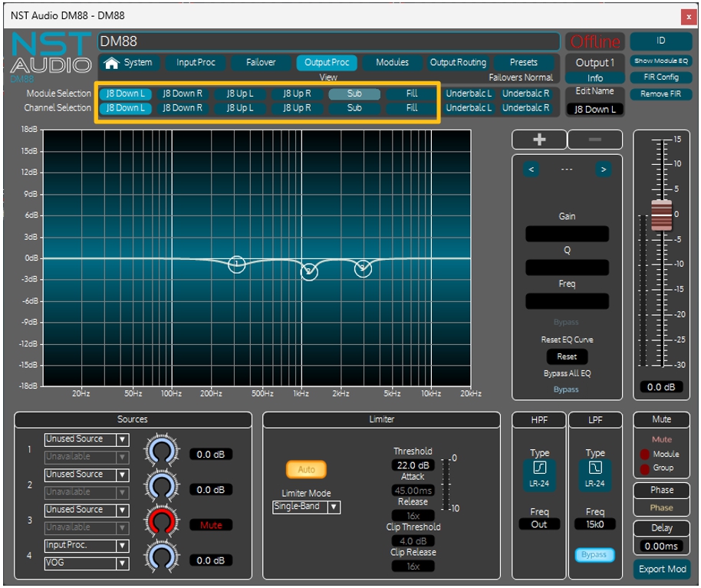Click the LPF filter type icon

tap(595, 467)
